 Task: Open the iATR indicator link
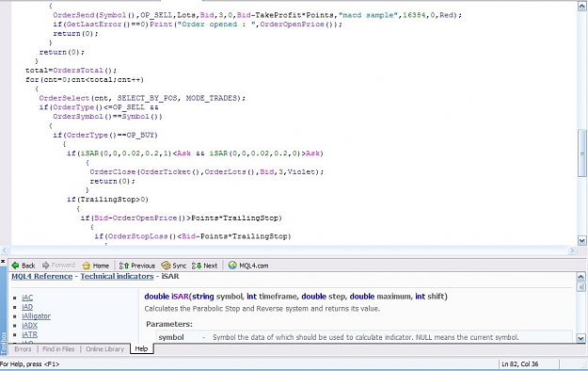coord(29,334)
